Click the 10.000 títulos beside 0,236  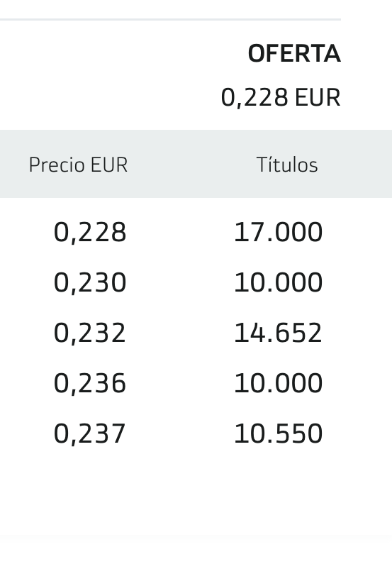(278, 383)
